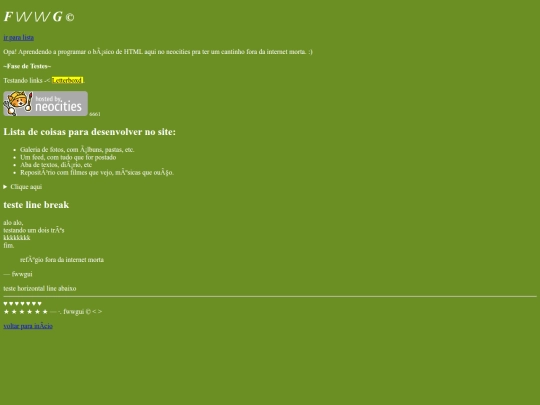Open the highlighted Letterboxd link

(68, 80)
